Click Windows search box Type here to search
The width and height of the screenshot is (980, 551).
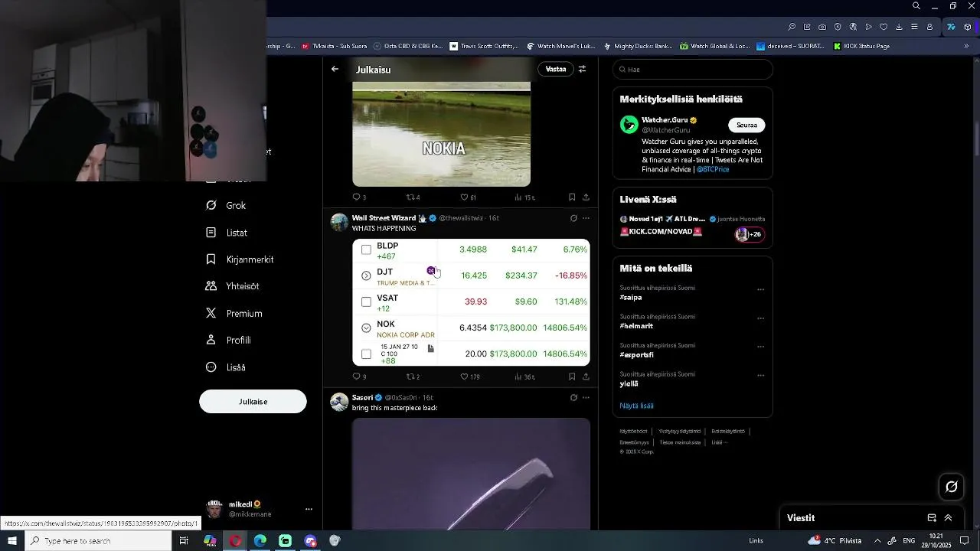point(99,541)
